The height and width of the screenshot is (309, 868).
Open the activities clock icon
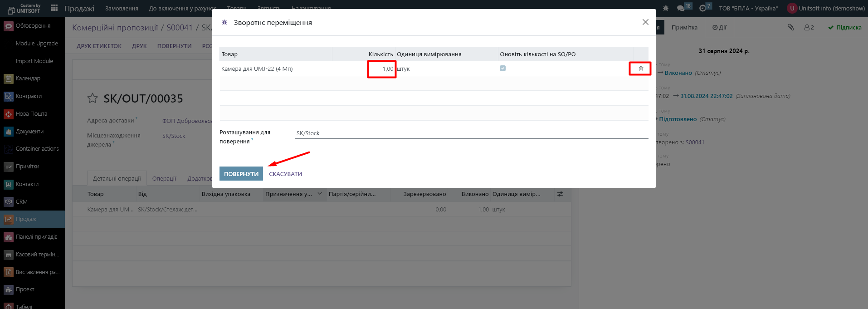(x=702, y=8)
